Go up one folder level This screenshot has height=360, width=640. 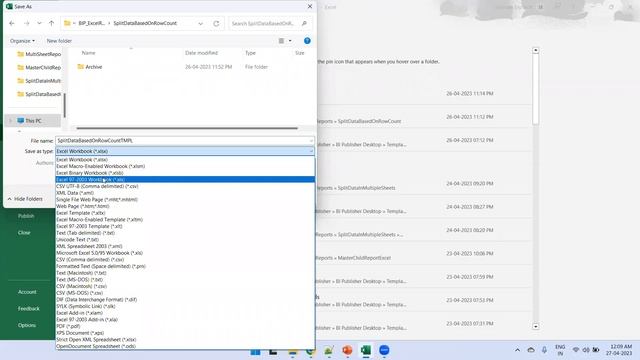pyautogui.click(x=51, y=23)
